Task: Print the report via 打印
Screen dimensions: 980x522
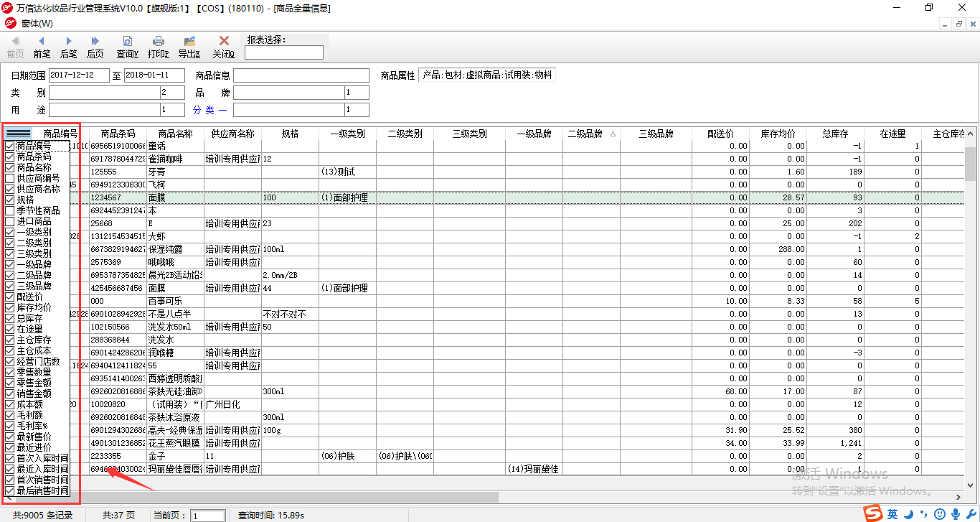Action: tap(158, 47)
